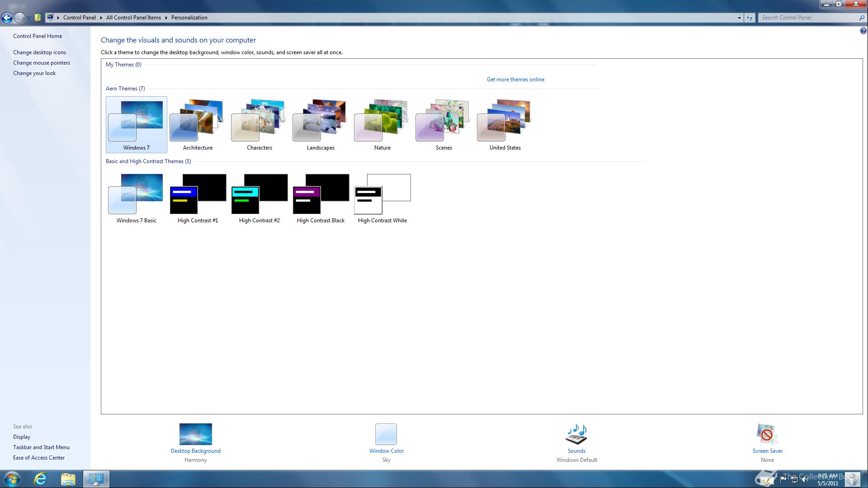Expand the arrow after Control Panel breadcrumb
The width and height of the screenshot is (868, 488).
pyautogui.click(x=101, y=18)
